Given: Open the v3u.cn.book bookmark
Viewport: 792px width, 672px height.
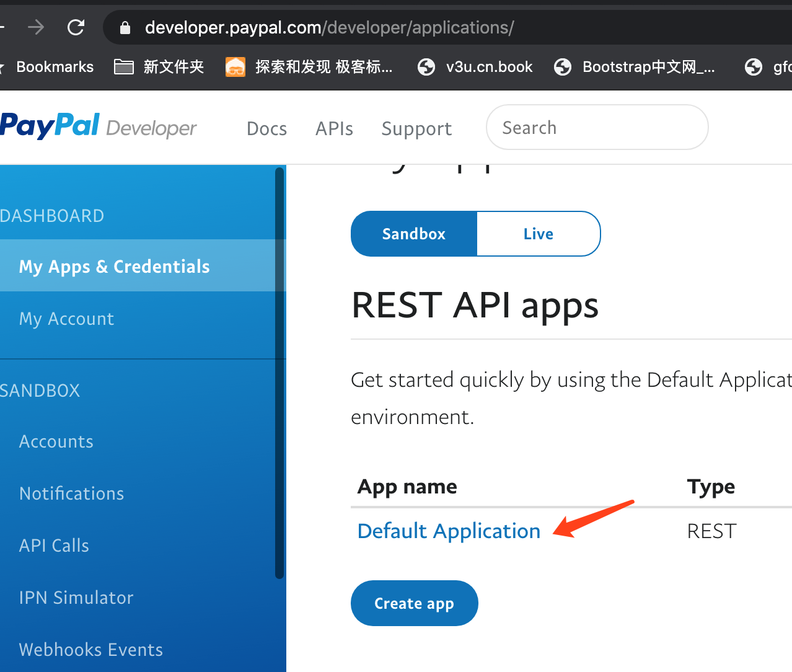Looking at the screenshot, I should tap(475, 67).
